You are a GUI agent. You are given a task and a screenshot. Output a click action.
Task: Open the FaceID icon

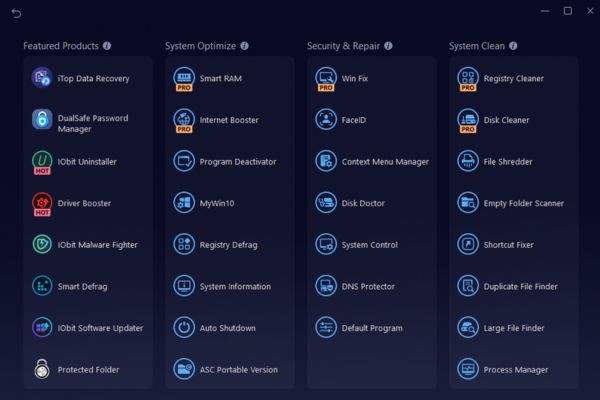[326, 119]
